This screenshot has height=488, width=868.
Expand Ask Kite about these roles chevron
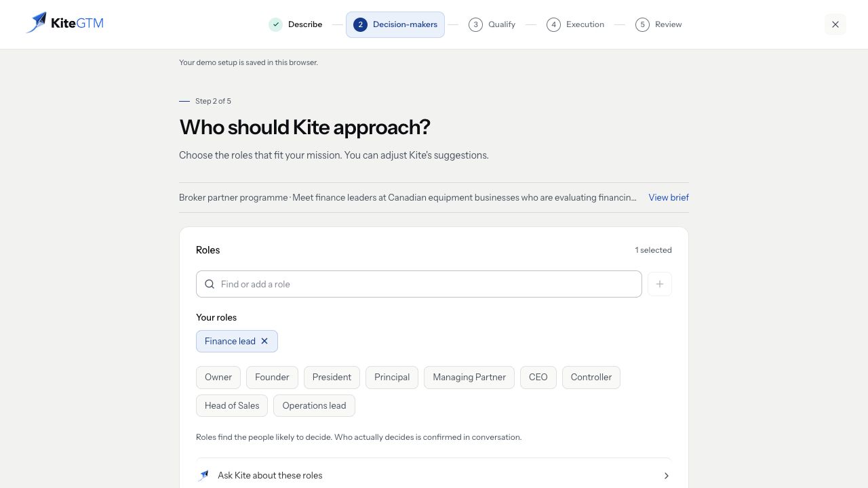666,476
